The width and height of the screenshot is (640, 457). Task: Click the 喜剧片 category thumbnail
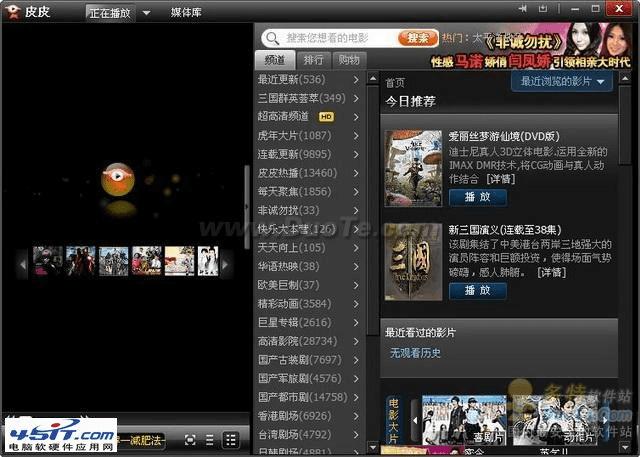coord(464,420)
